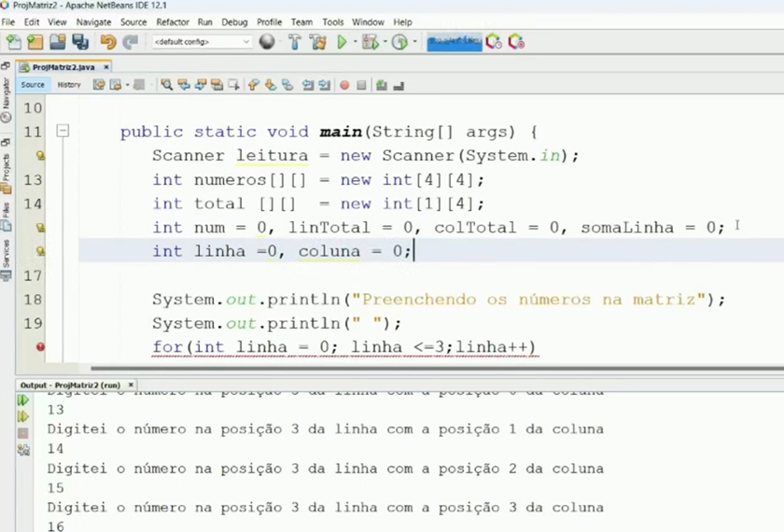Close the Output - ProjMatriz2 (run) tab

(x=132, y=385)
